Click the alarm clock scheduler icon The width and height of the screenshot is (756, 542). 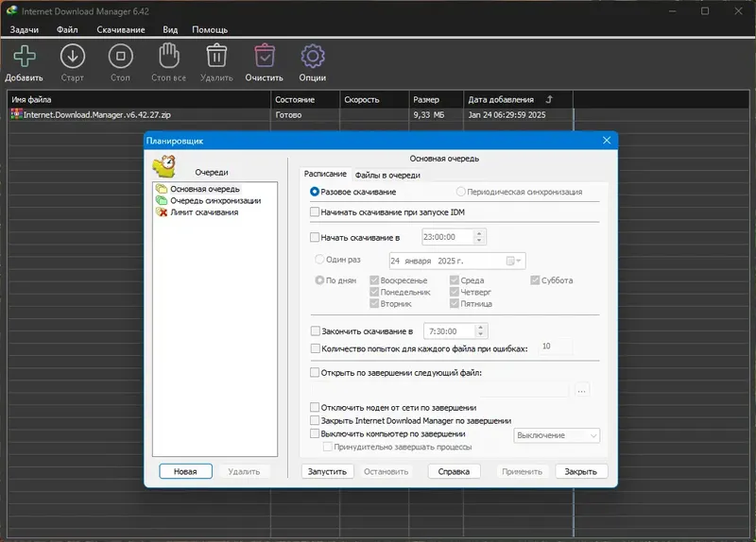tap(164, 166)
